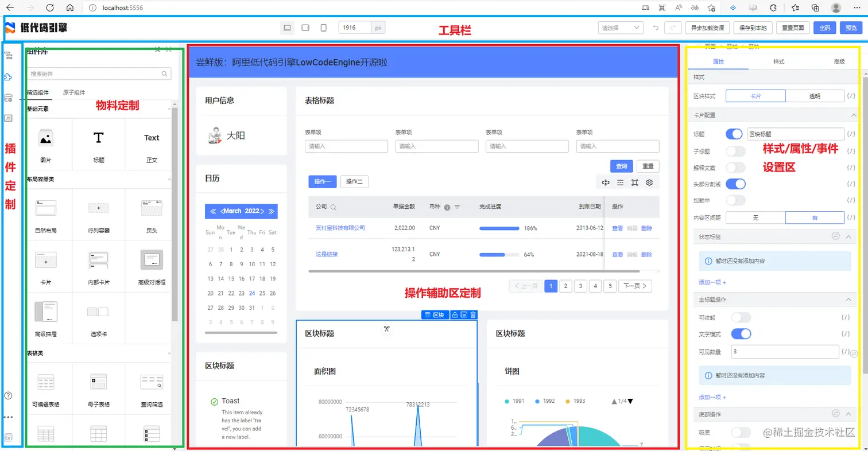Switch to desktop device preview icon
The width and height of the screenshot is (868, 451).
tap(287, 28)
